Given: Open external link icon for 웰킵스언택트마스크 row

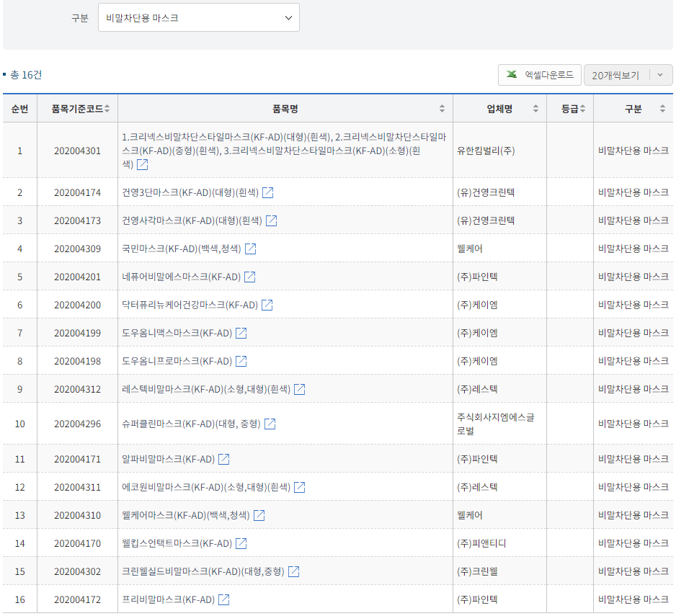Looking at the screenshot, I should (x=241, y=543).
